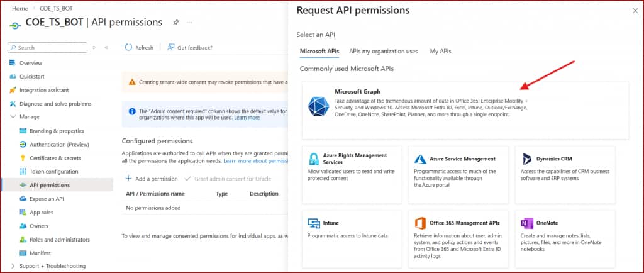
Task: Open Got feedback? option
Action: pyautogui.click(x=189, y=48)
